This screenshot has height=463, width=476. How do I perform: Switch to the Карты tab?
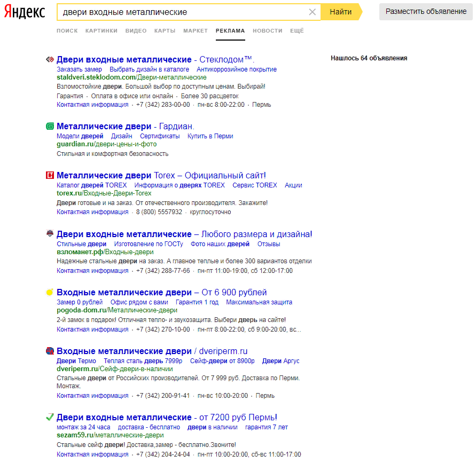(x=165, y=30)
